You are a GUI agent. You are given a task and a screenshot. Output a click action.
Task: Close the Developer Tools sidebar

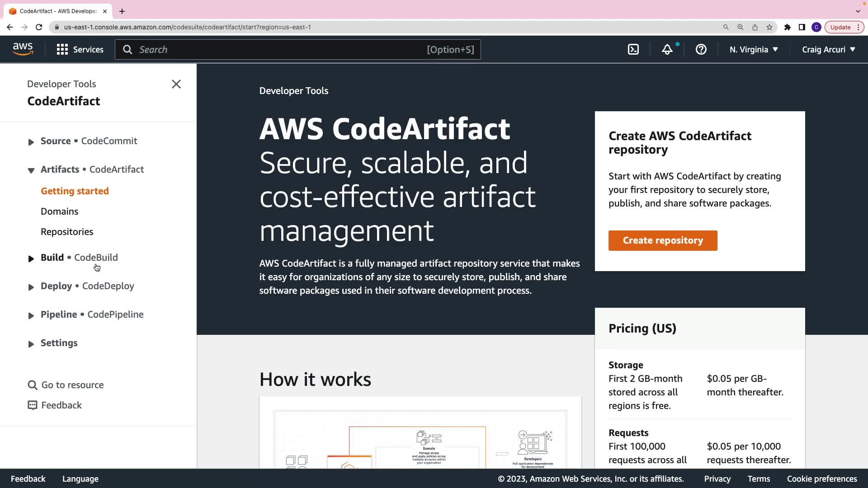point(176,84)
